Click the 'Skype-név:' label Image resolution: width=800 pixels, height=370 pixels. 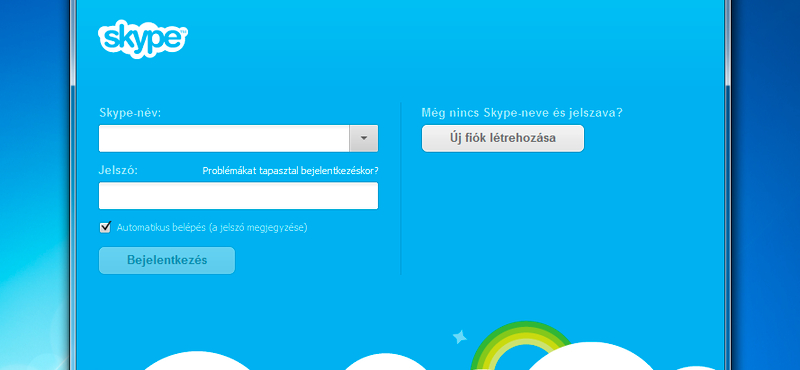click(130, 113)
